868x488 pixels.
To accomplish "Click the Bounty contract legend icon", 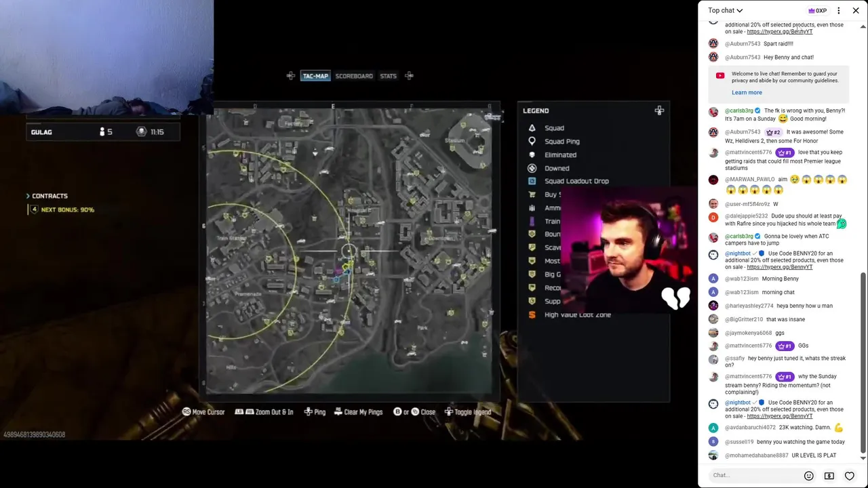I will coord(532,235).
